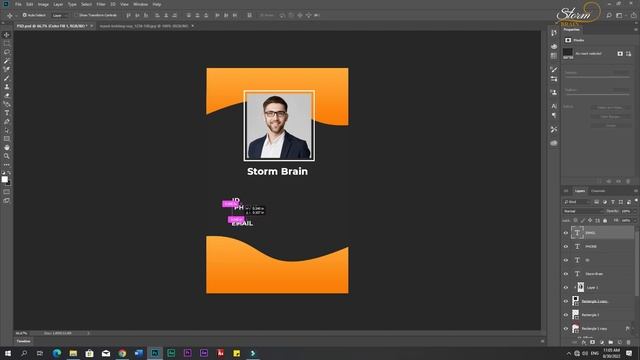
Task: Hide Layer 1 photo layer
Action: [x=566, y=287]
